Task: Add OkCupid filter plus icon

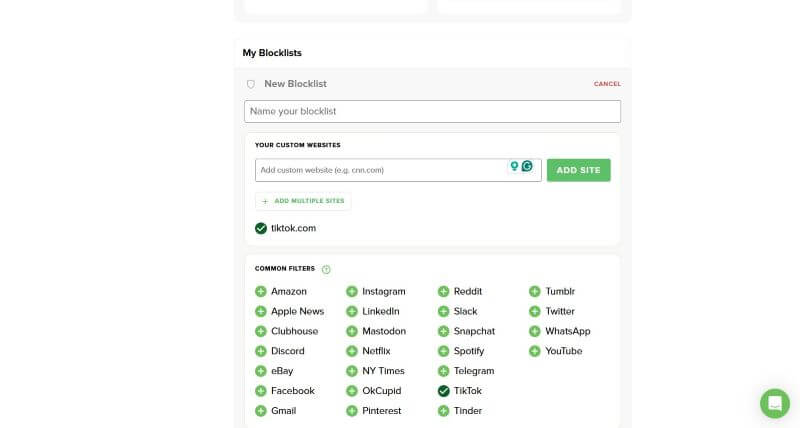Action: tap(352, 391)
